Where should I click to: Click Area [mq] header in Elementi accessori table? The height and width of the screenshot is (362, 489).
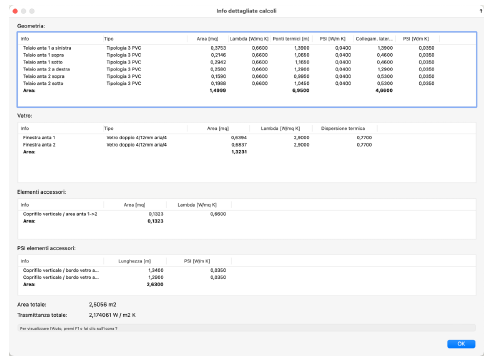click(135, 205)
